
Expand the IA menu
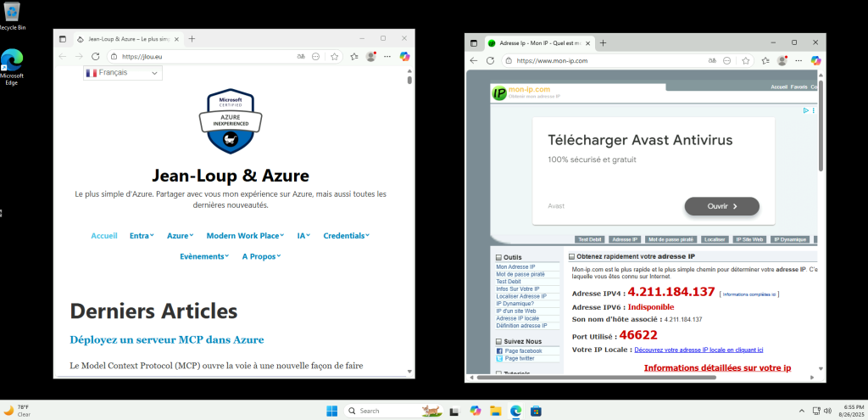pos(304,236)
